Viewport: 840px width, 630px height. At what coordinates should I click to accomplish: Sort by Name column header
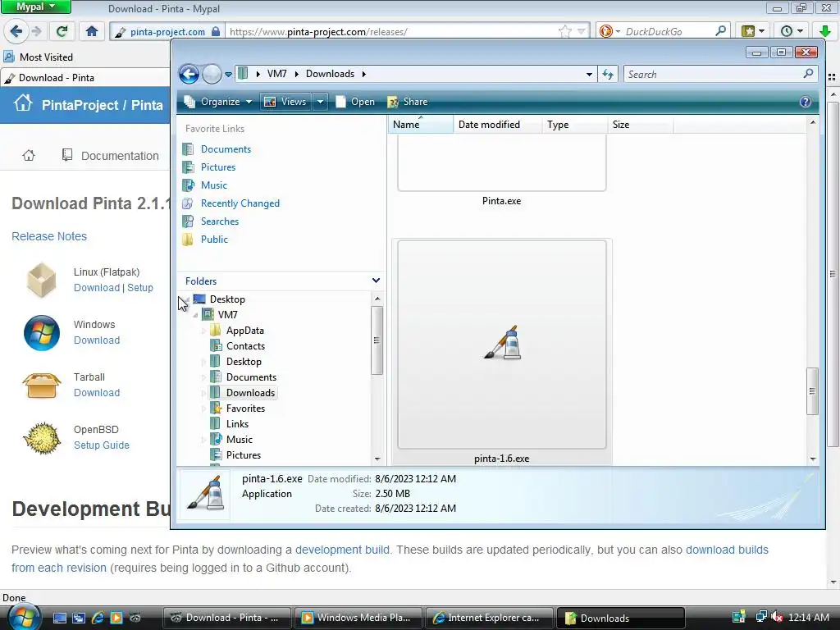pyautogui.click(x=421, y=125)
